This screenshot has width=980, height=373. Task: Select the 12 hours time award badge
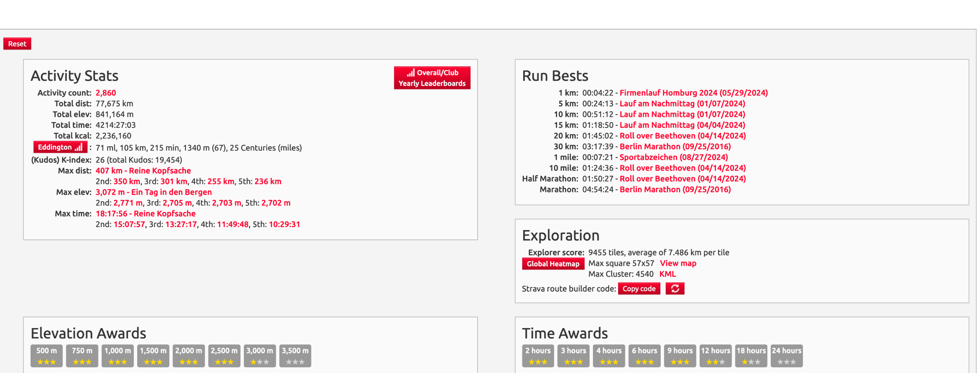(715, 356)
